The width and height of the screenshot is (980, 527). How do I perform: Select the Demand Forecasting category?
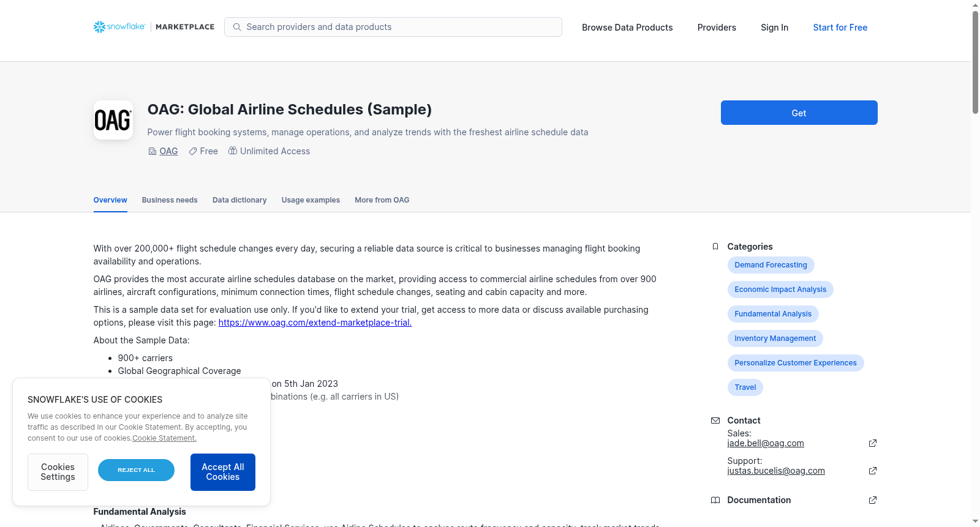point(771,265)
